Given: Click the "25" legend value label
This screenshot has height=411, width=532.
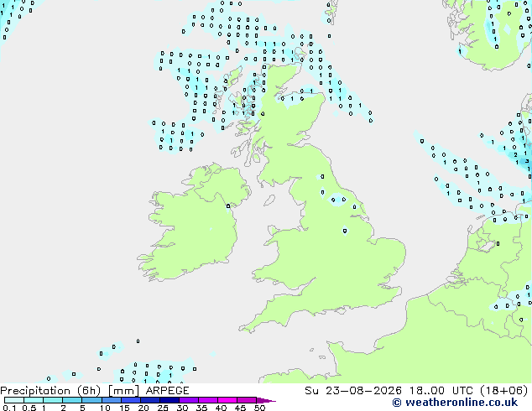Looking at the screenshot, I should [x=163, y=408].
